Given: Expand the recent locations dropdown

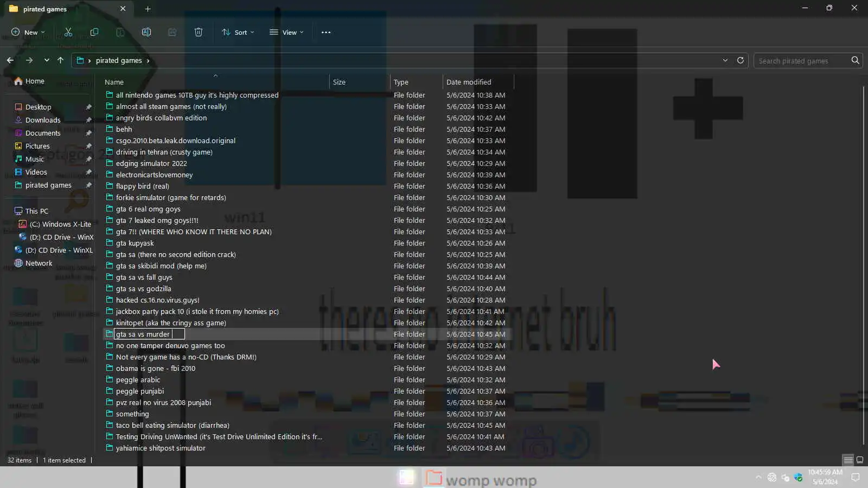Looking at the screenshot, I should click(x=47, y=60).
